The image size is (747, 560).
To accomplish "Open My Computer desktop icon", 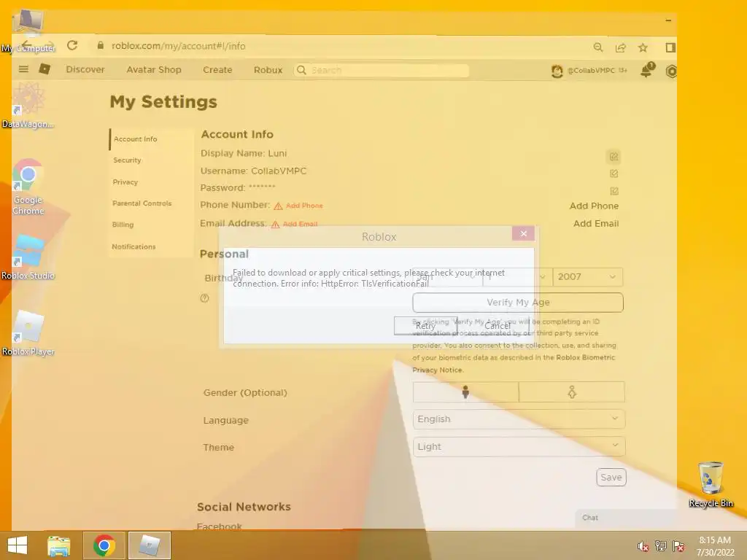I will pos(28,29).
